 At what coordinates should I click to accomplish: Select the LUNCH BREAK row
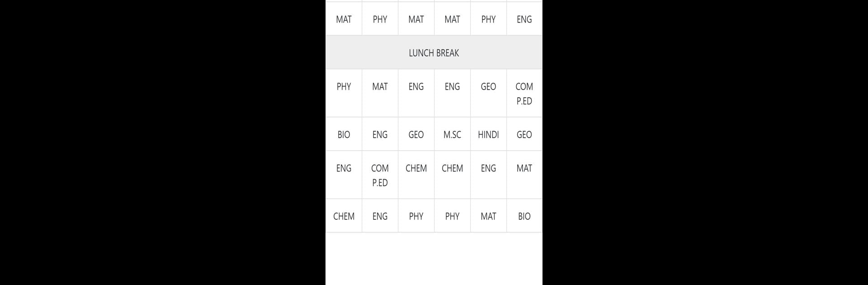[434, 52]
